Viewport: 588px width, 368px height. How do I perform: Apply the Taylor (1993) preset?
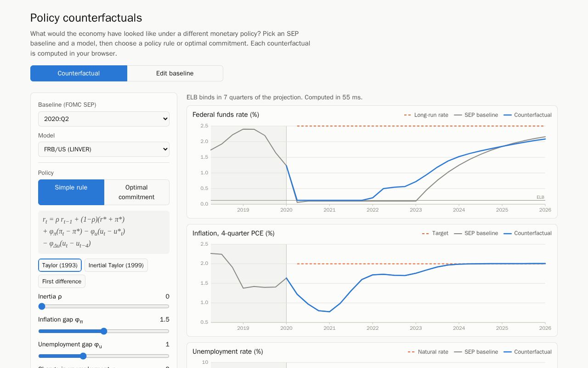[x=60, y=265]
